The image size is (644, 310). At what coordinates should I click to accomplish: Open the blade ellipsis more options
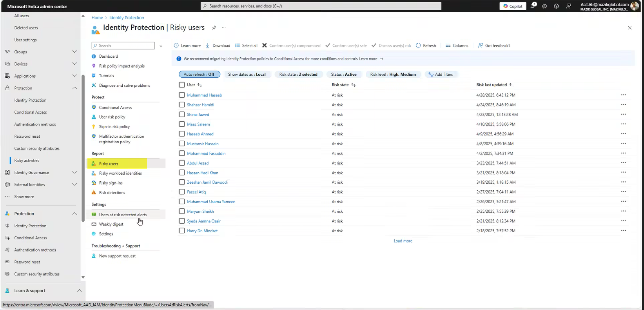pos(224,27)
